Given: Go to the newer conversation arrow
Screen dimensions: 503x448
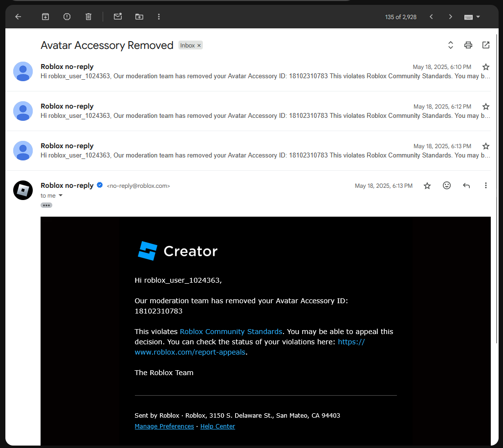Looking at the screenshot, I should click(431, 17).
